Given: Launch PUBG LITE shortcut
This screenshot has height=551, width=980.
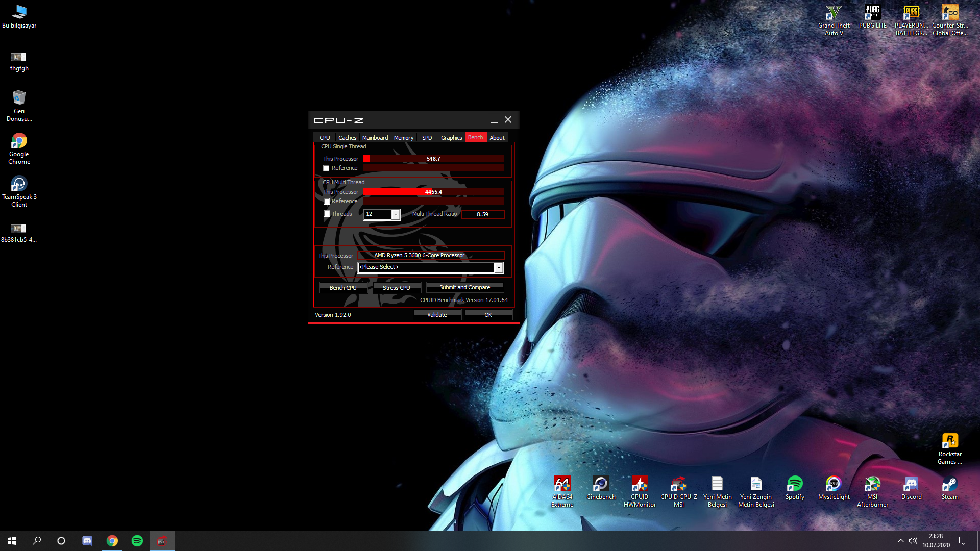Looking at the screenshot, I should click(x=872, y=16).
